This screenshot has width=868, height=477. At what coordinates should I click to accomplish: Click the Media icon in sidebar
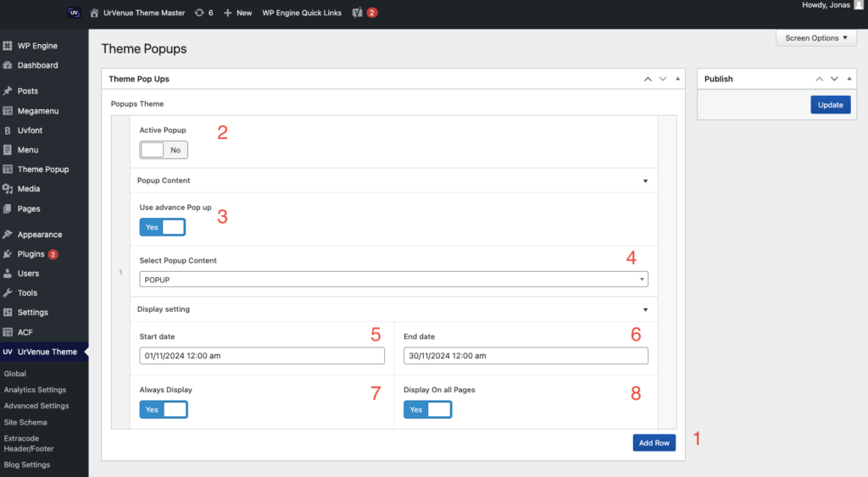click(8, 189)
